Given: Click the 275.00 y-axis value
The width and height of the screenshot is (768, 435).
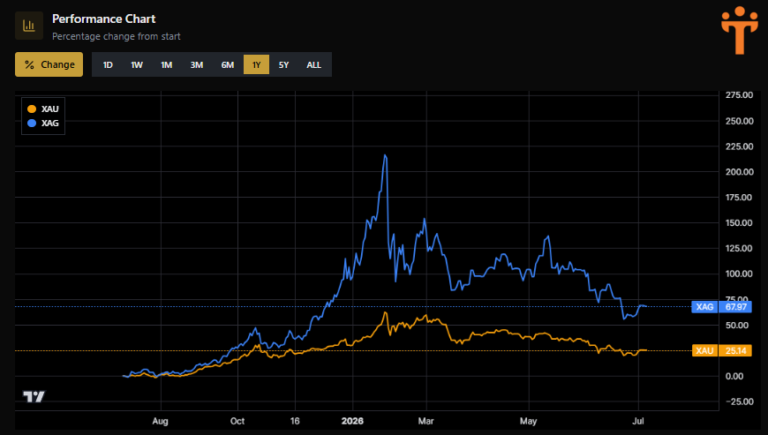Looking at the screenshot, I should pyautogui.click(x=739, y=95).
